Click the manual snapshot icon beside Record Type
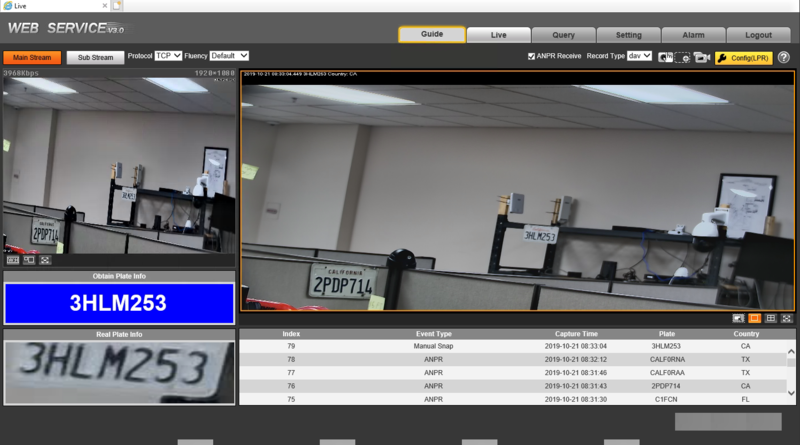Screen dimensions: 800x445 (665, 58)
